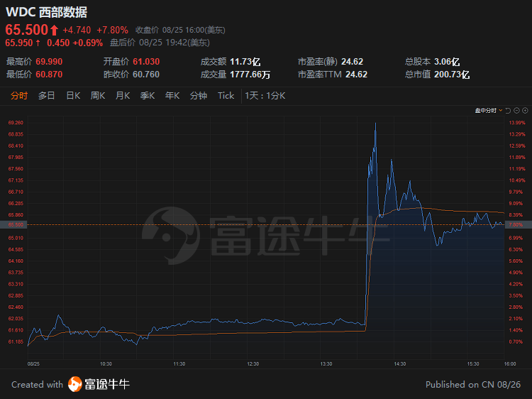The width and height of the screenshot is (532, 399).
Task: Click the 69.260 label on price axis
Action: pyautogui.click(x=16, y=123)
